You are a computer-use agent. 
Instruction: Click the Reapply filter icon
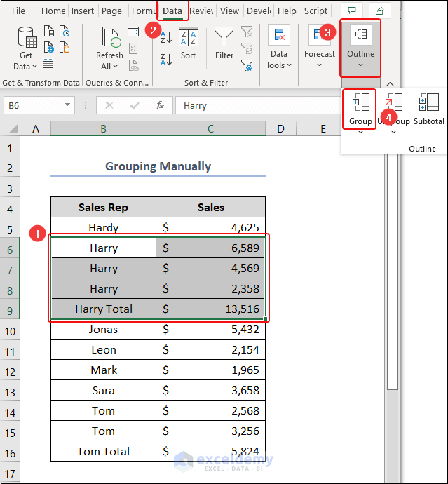(x=247, y=48)
